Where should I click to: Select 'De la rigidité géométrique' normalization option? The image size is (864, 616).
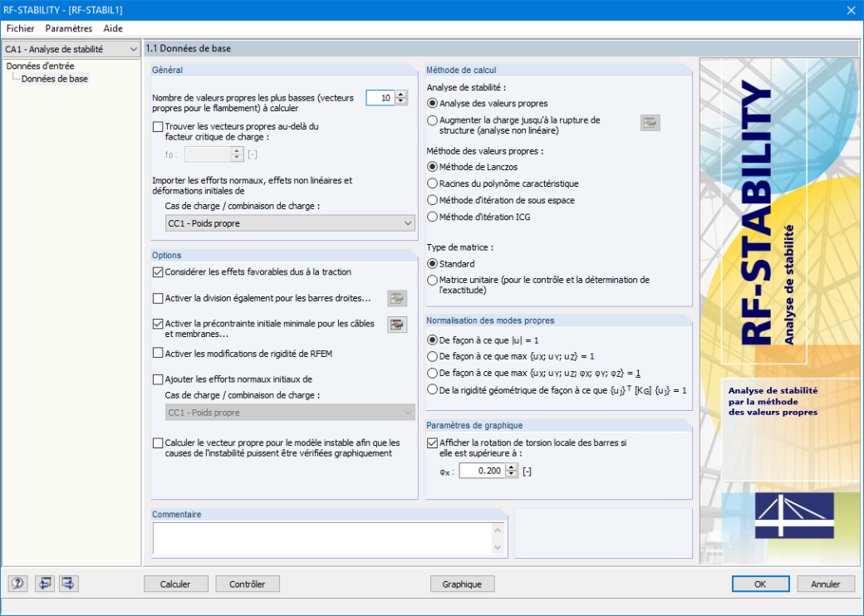tap(433, 389)
